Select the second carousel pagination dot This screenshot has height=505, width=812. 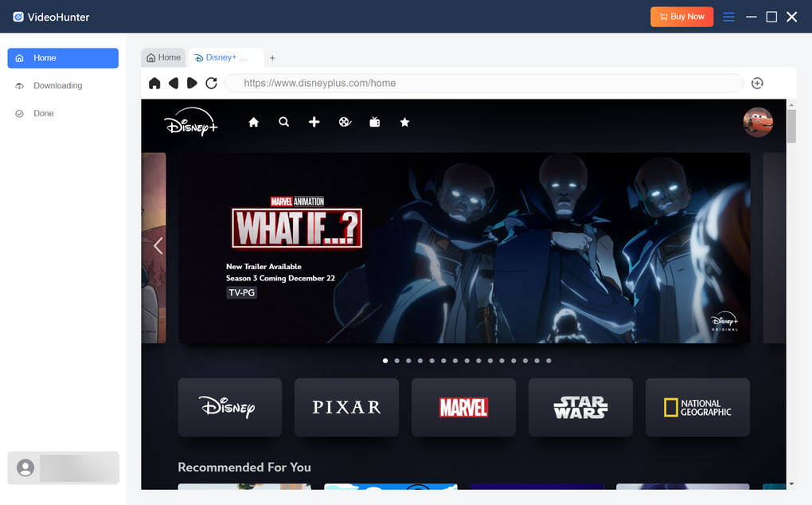[396, 361]
